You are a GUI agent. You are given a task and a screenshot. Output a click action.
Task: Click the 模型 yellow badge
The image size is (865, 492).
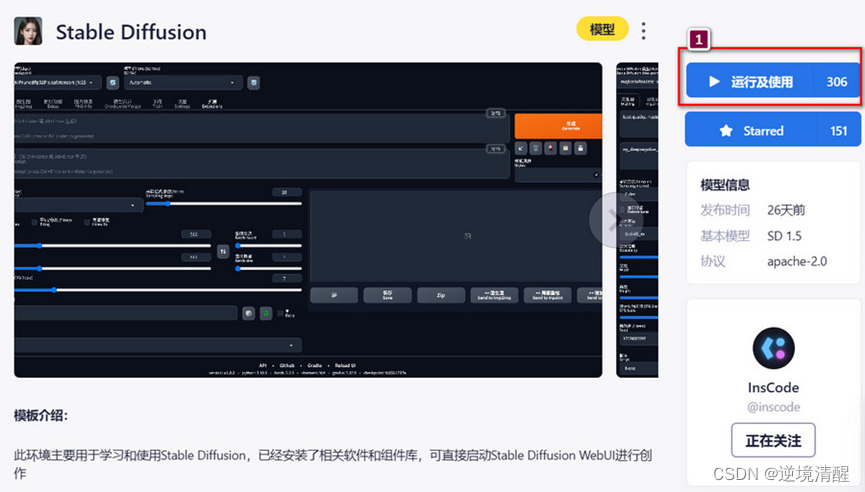point(602,29)
